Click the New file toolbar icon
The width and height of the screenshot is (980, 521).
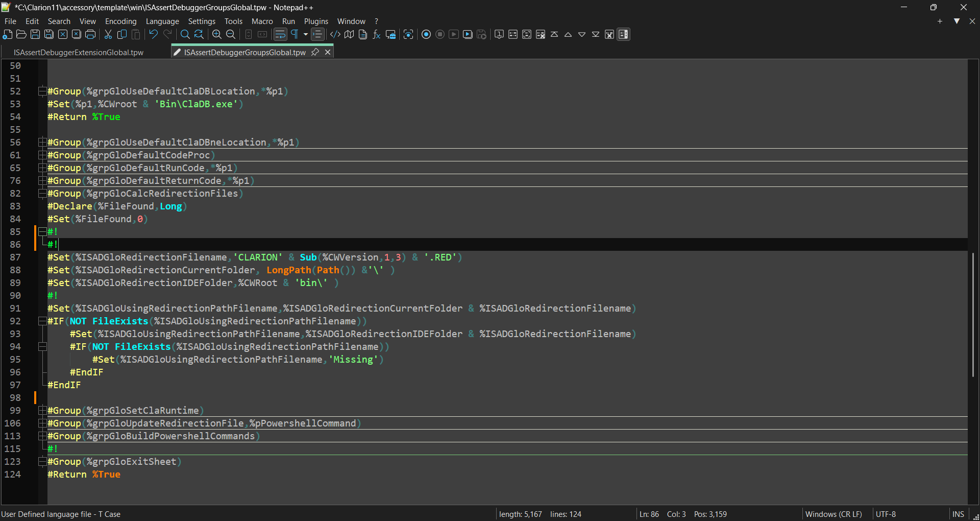[x=8, y=35]
